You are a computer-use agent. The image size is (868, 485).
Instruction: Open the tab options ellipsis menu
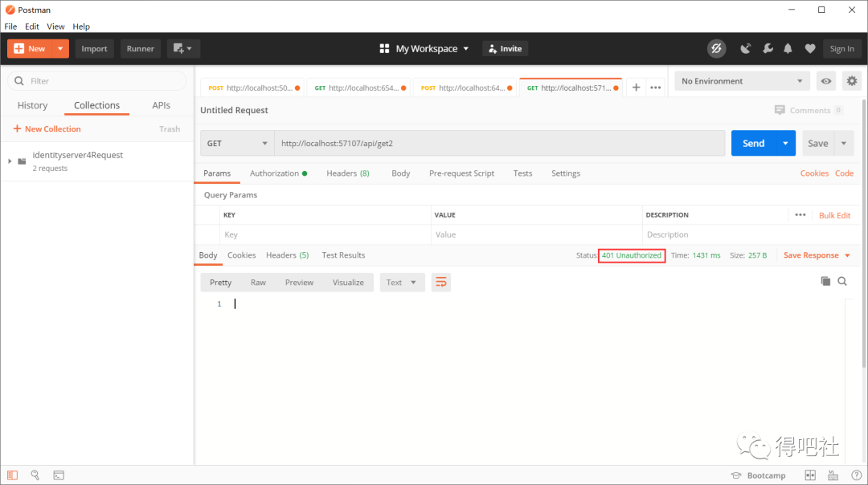click(x=656, y=88)
